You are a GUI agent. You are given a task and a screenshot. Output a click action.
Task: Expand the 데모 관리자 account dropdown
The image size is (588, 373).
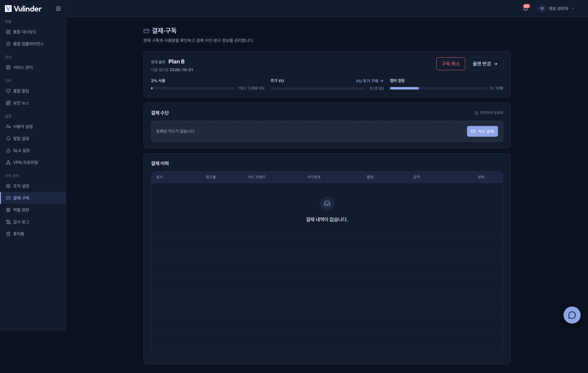point(557,9)
